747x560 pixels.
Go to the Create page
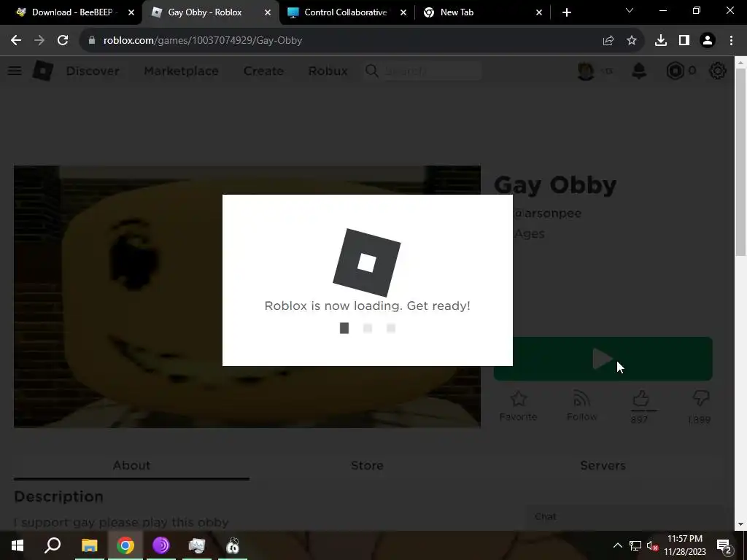coord(263,71)
